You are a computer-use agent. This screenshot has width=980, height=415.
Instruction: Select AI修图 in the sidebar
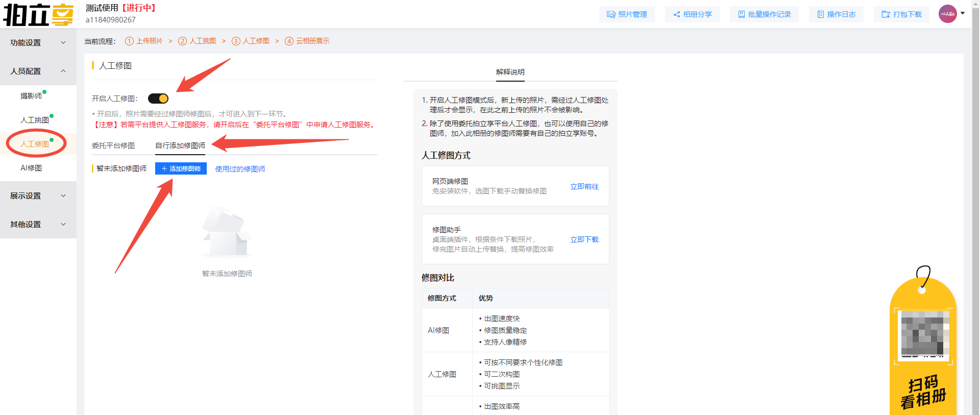[31, 168]
